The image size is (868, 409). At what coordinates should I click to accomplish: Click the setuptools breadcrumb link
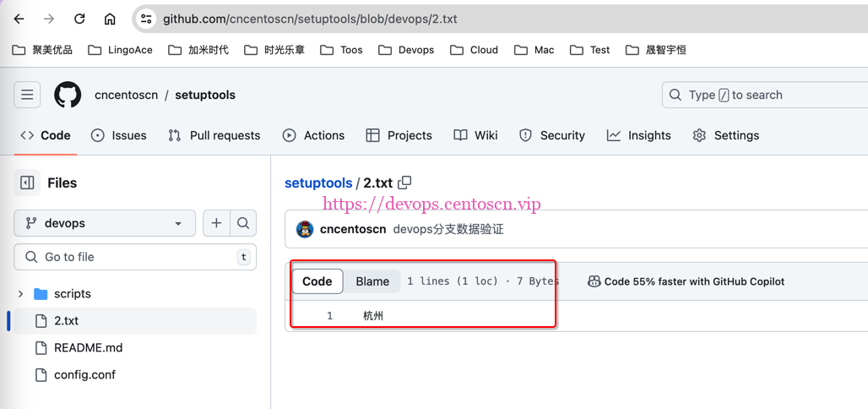click(318, 183)
